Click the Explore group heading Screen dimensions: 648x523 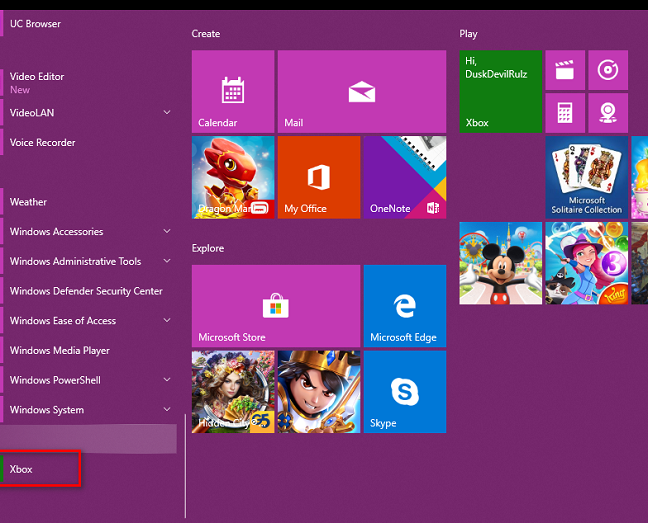point(207,248)
